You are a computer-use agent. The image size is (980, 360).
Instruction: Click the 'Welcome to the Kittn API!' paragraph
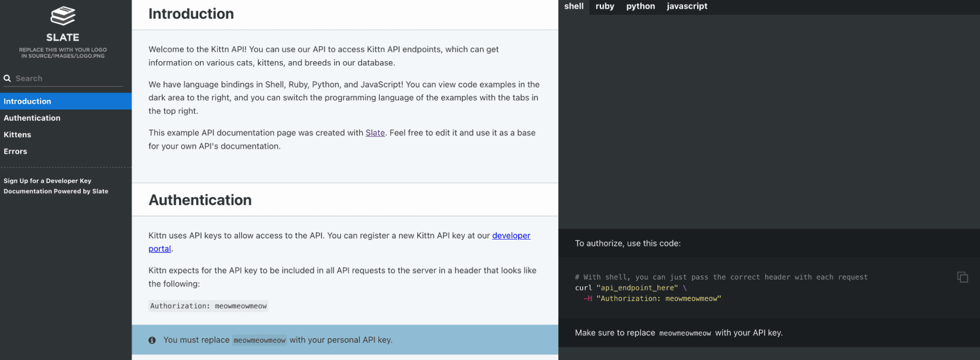(324, 56)
